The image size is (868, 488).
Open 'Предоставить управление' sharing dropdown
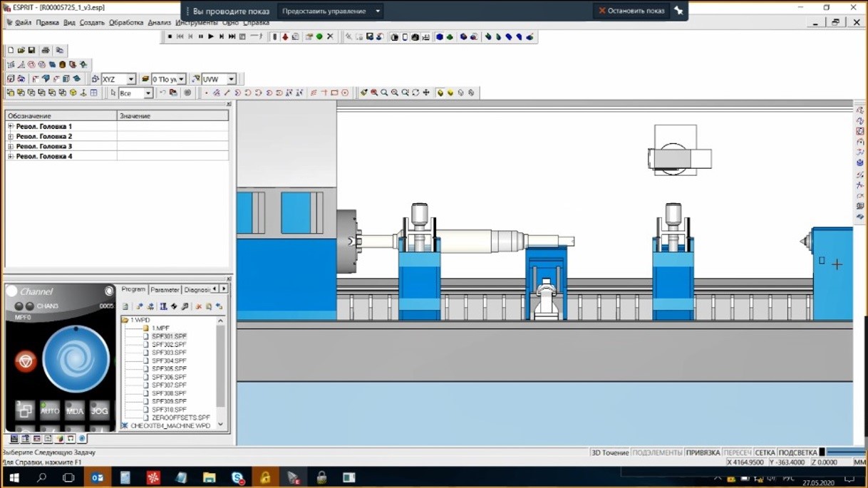pyautogui.click(x=331, y=11)
